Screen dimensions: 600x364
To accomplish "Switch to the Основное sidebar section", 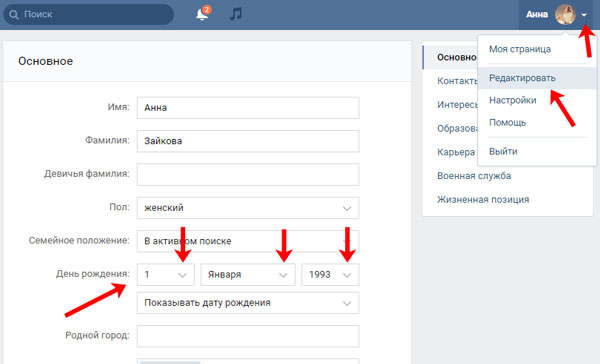I will click(451, 57).
